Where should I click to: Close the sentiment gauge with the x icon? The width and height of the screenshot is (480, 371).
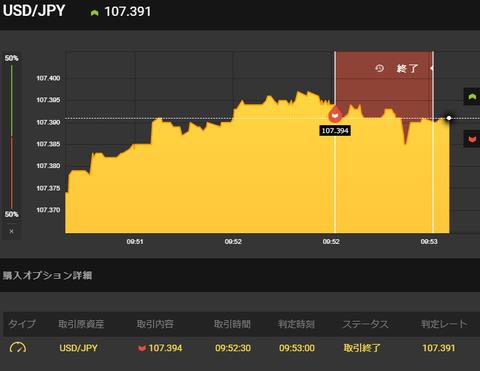(12, 231)
